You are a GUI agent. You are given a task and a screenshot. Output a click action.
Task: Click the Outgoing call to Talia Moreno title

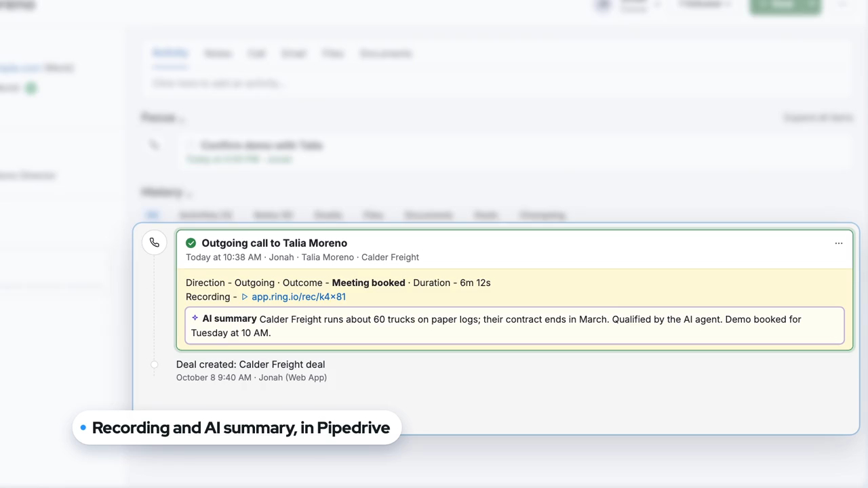(x=274, y=243)
